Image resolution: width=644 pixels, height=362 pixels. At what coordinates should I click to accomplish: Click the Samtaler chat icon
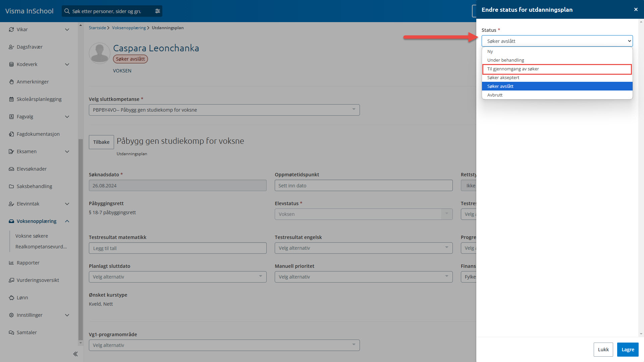coord(11,333)
